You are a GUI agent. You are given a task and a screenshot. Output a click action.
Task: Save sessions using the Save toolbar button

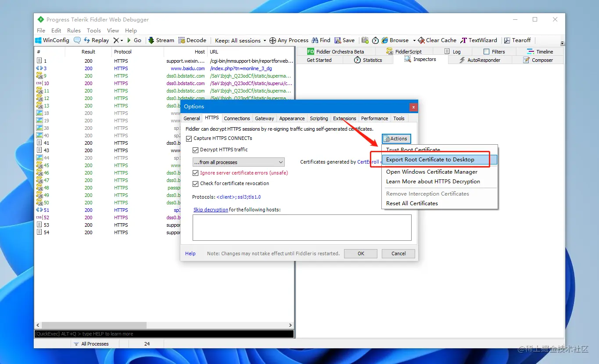pos(344,40)
